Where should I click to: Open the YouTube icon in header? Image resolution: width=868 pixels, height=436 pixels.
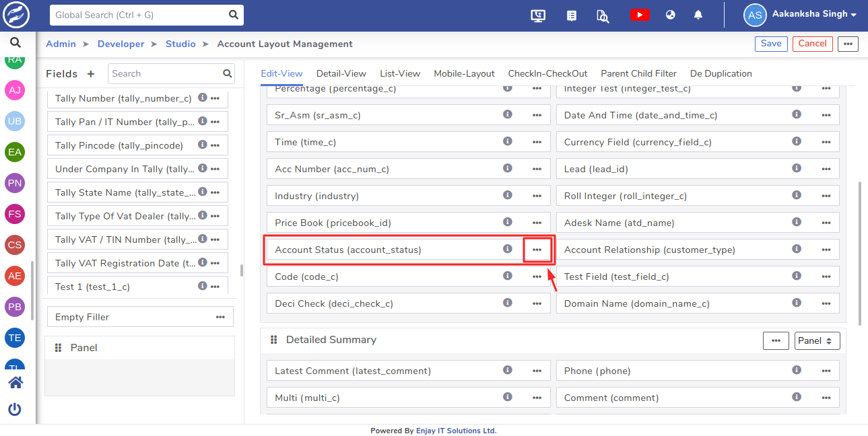coord(639,15)
